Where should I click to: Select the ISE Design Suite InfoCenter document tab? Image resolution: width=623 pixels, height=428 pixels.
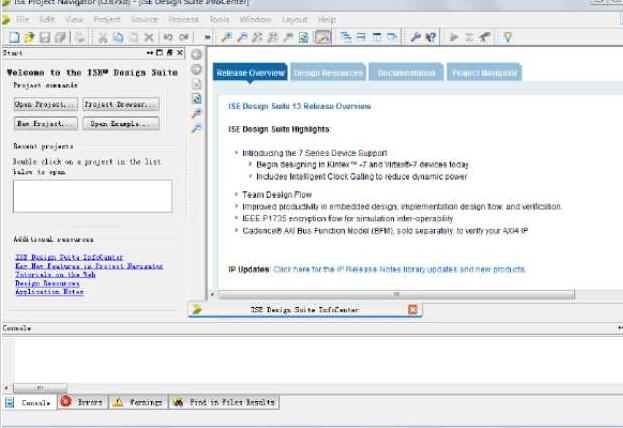click(x=305, y=310)
